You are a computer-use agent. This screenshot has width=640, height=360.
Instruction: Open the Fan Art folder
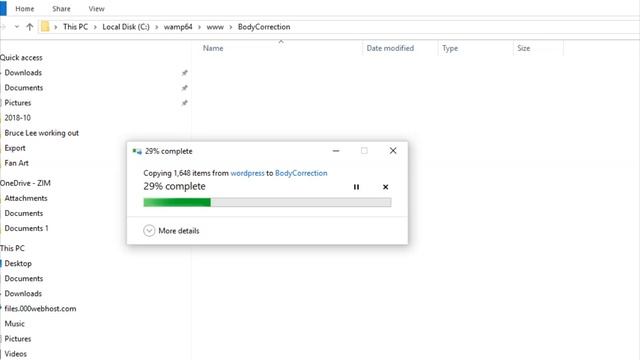tap(17, 163)
